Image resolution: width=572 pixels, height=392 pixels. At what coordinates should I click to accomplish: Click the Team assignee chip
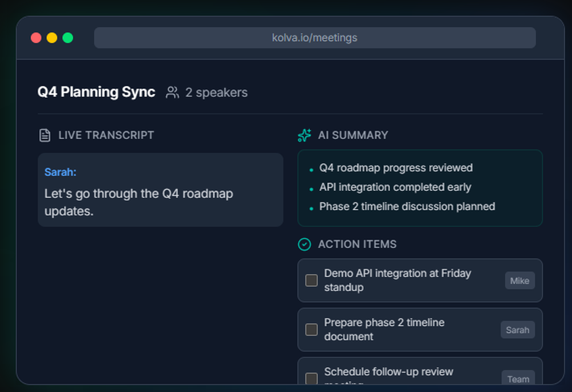[x=518, y=379]
